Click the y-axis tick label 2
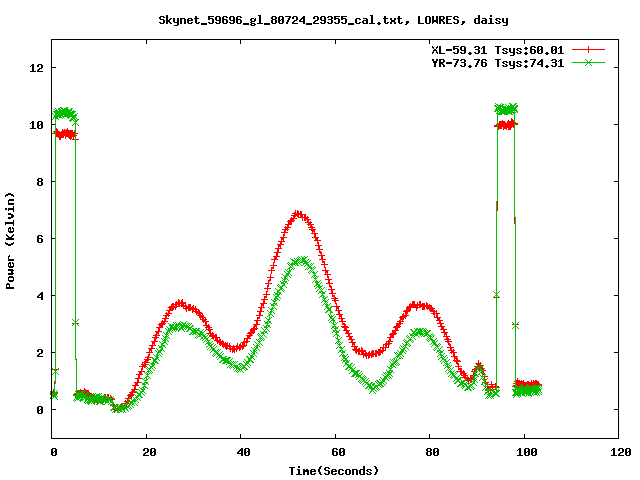 coord(40,353)
